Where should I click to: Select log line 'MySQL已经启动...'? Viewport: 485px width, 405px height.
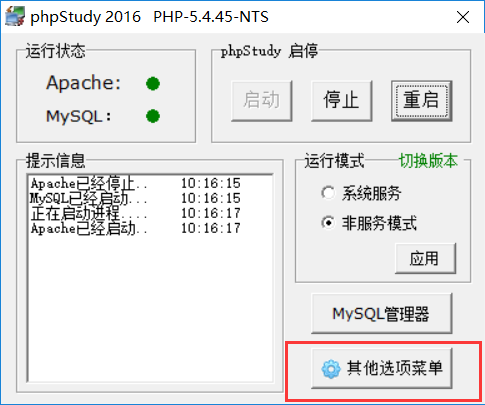click(x=135, y=198)
